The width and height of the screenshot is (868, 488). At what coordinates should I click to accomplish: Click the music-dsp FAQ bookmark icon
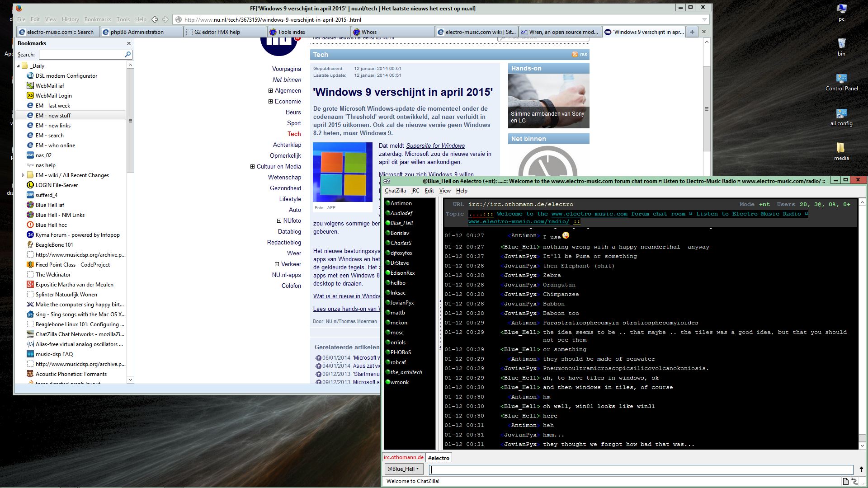point(30,354)
